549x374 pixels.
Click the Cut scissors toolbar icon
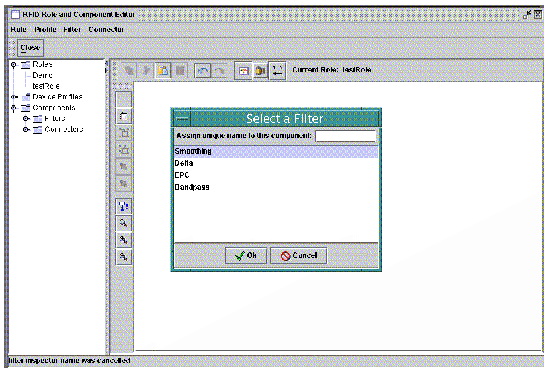point(146,71)
